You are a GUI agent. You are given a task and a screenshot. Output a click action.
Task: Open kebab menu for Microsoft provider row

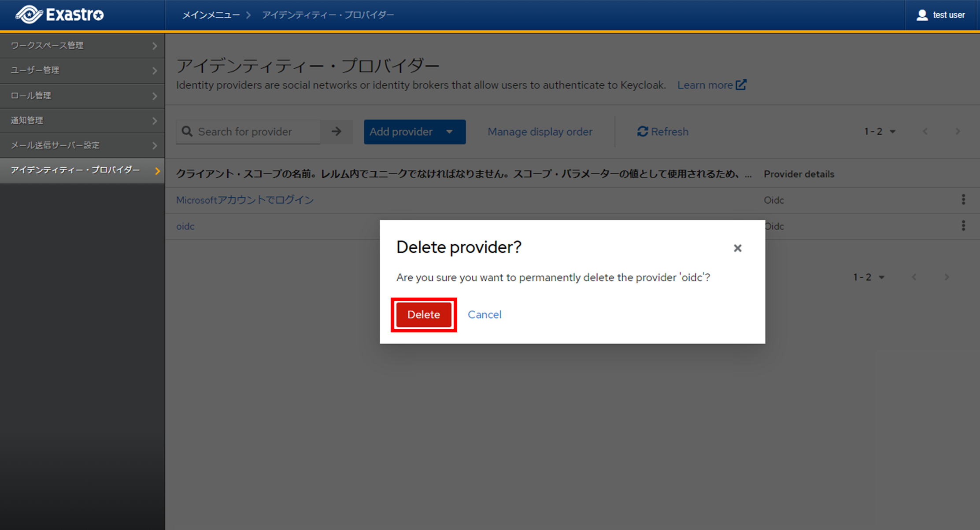point(963,200)
